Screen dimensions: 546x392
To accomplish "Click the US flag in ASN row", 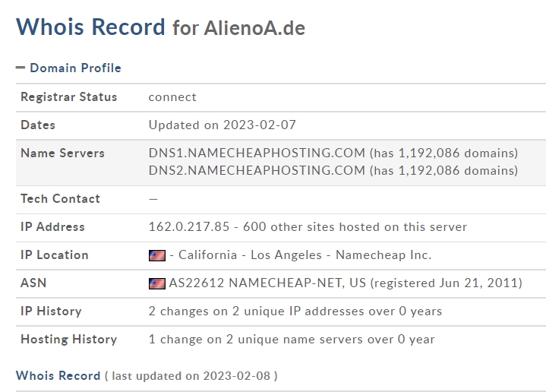I will [x=157, y=283].
